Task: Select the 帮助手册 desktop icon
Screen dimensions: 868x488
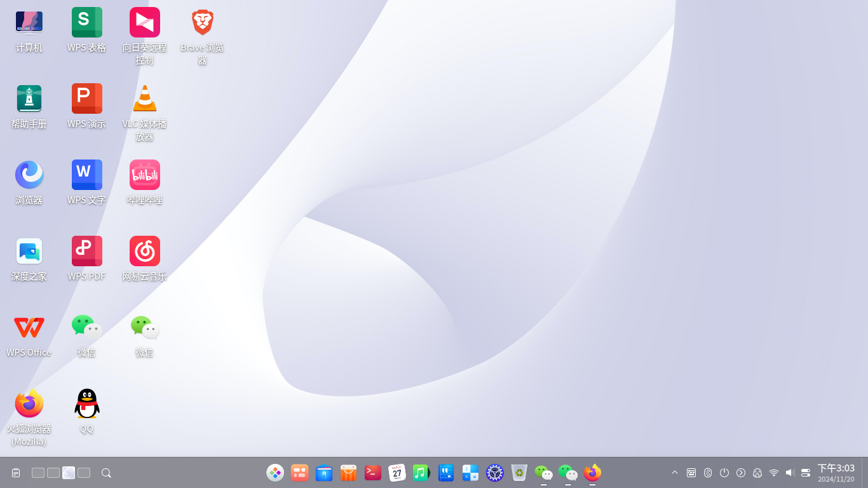Action: click(29, 98)
